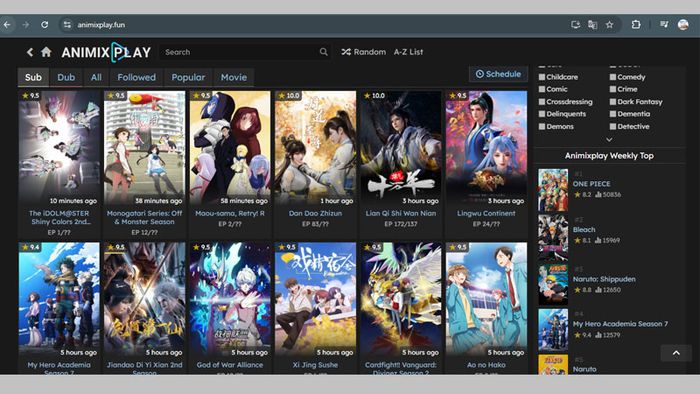This screenshot has width=700, height=394.
Task: Click the 'Animixplay Weekly Top' heading
Action: click(609, 156)
